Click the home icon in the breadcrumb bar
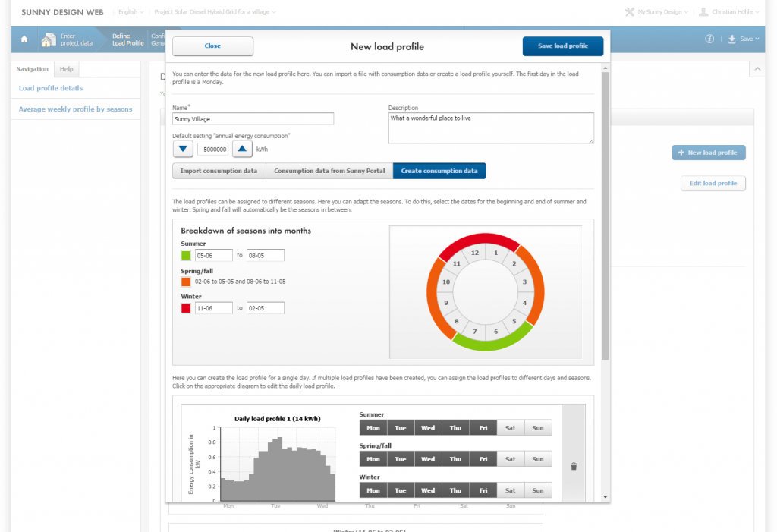Image resolution: width=777 pixels, height=532 pixels. click(24, 39)
